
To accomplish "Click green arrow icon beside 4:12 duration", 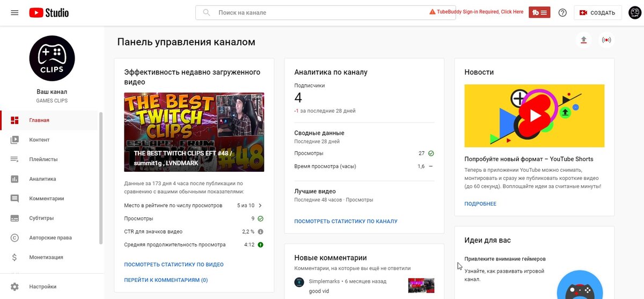I will (260, 245).
